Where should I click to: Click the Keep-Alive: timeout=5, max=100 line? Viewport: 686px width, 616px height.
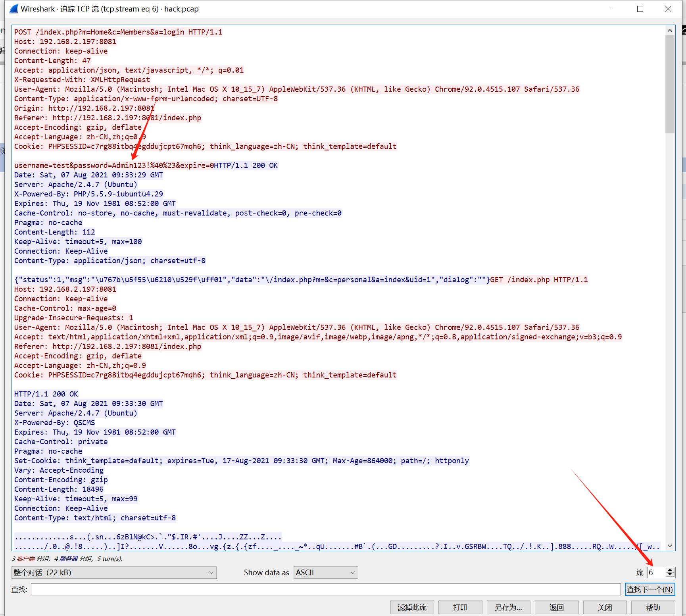[x=78, y=242]
